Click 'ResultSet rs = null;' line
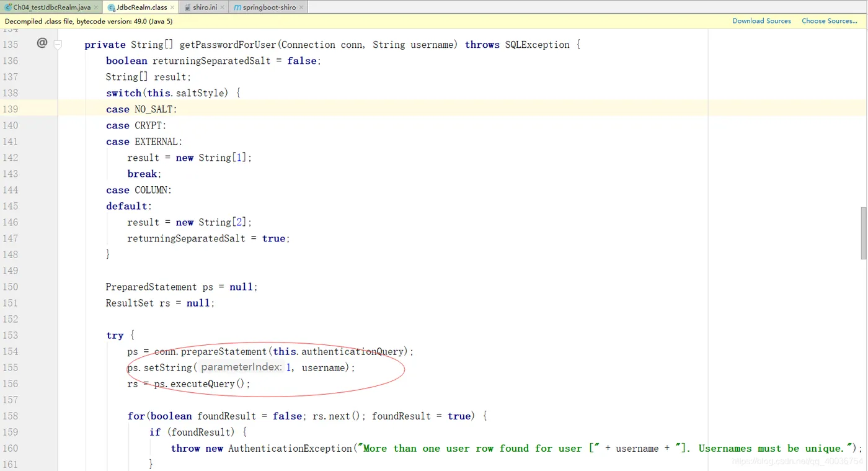This screenshot has height=471, width=868. 160,303
